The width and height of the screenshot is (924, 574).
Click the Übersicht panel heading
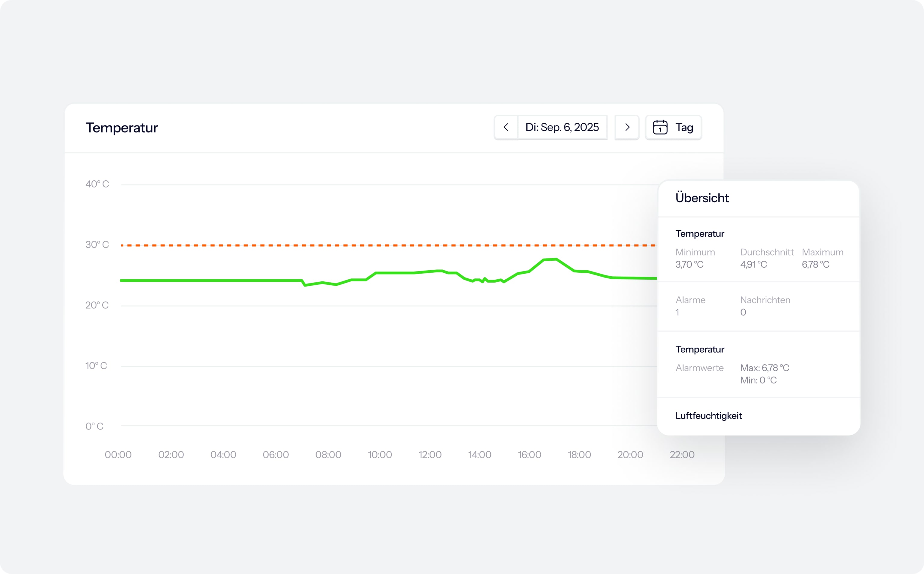point(702,198)
